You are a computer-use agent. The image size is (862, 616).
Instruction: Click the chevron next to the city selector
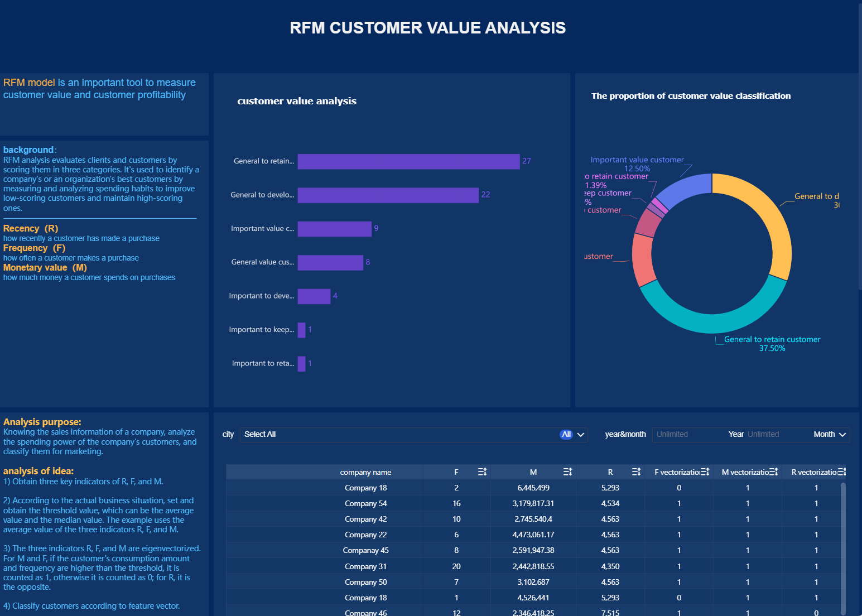tap(580, 434)
